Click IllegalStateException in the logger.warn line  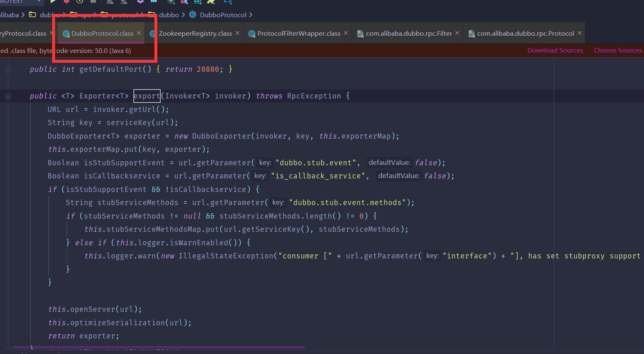tap(226, 256)
